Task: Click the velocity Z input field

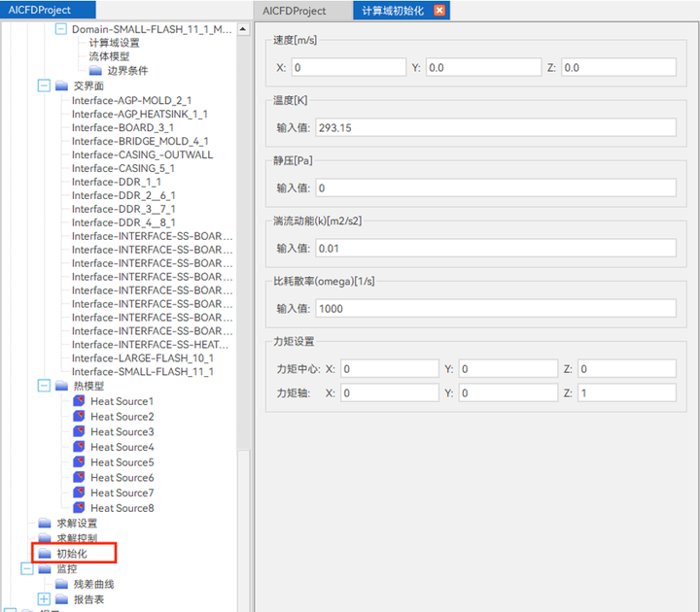Action: (618, 67)
